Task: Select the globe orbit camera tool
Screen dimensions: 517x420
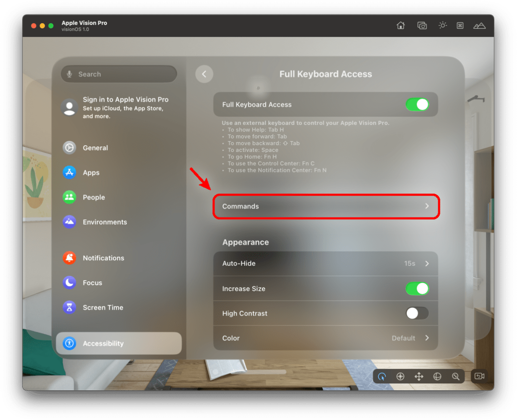Action: [x=437, y=376]
